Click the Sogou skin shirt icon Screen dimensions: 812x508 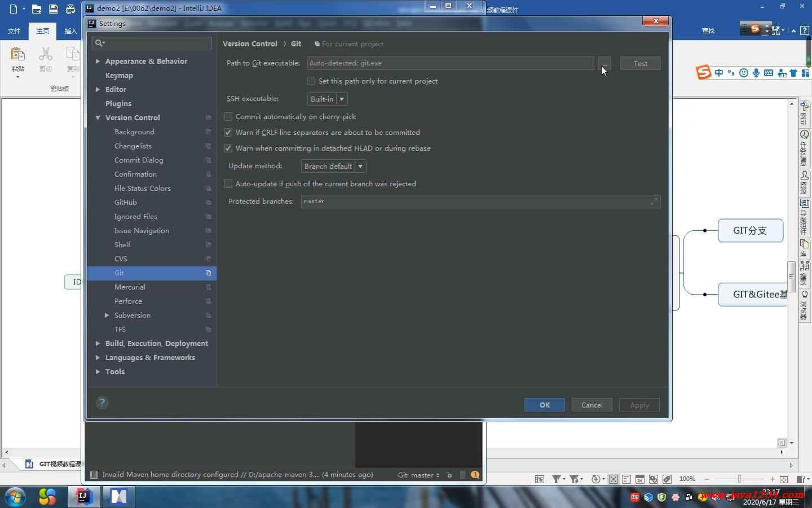tap(794, 73)
